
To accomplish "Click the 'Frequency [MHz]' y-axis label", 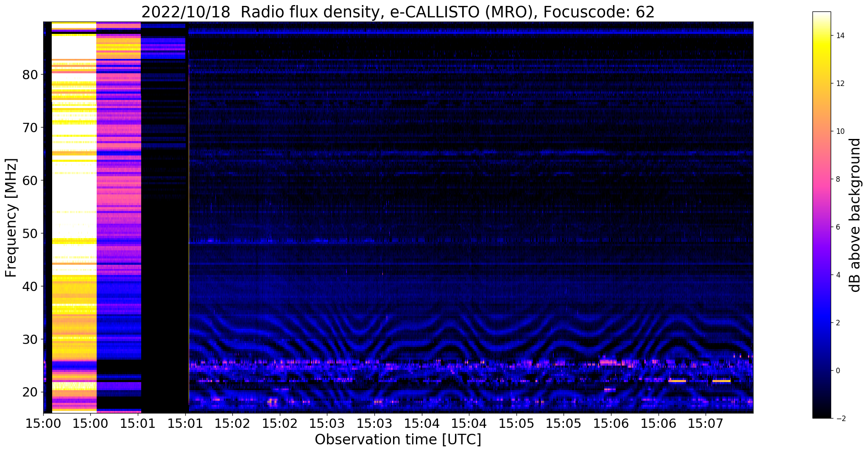I will pyautogui.click(x=11, y=218).
